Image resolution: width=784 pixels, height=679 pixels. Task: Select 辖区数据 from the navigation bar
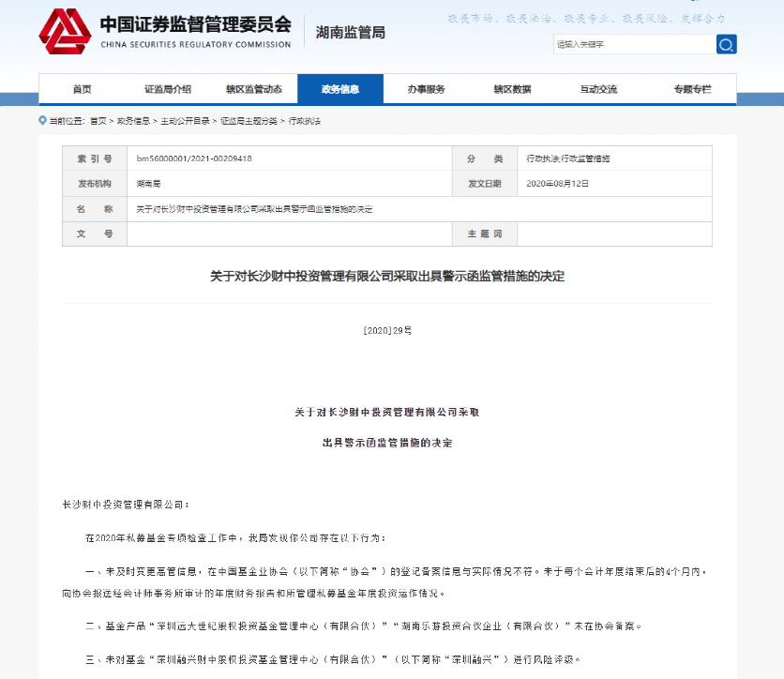pos(514,89)
